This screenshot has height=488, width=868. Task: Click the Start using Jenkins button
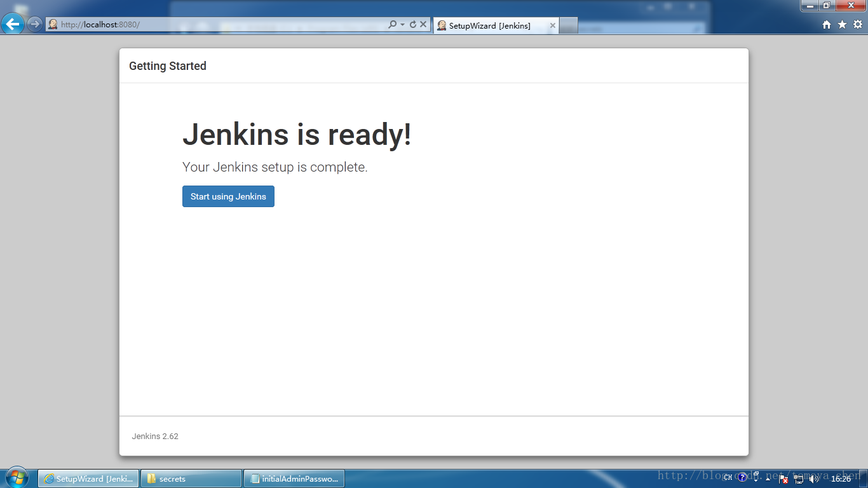coord(228,196)
